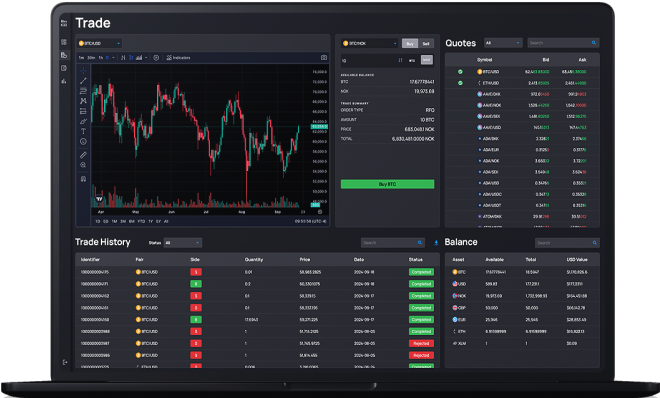Click the Balance search field

tap(567, 243)
